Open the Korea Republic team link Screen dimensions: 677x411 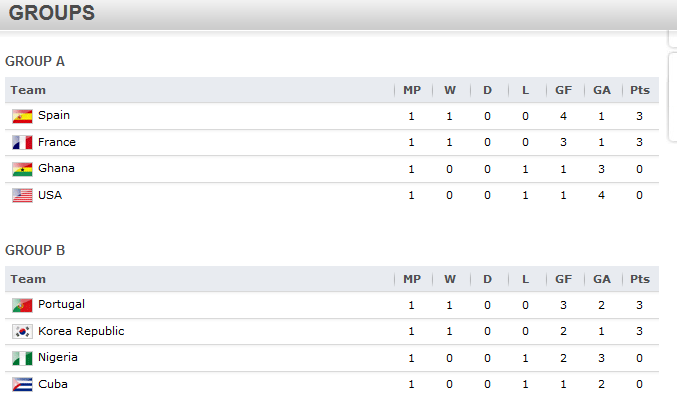81,331
